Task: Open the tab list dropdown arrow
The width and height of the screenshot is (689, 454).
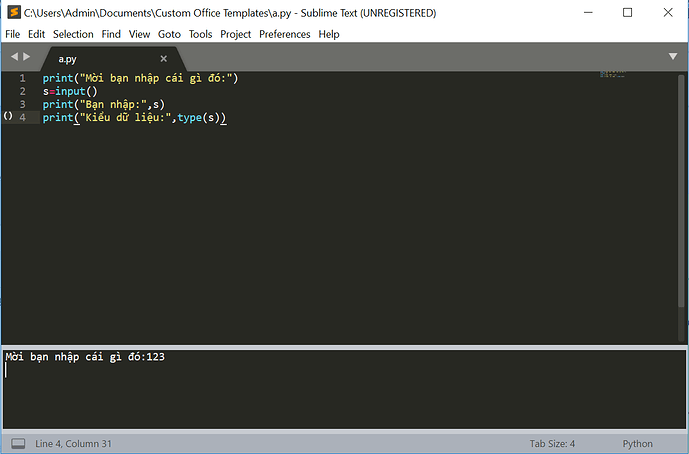Action: pos(673,57)
